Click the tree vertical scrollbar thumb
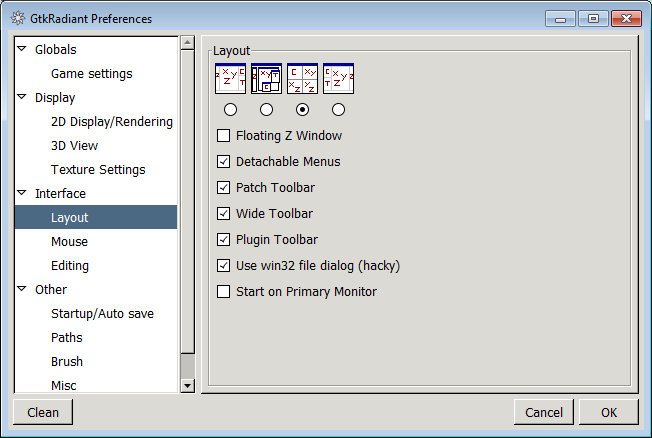 click(x=188, y=202)
